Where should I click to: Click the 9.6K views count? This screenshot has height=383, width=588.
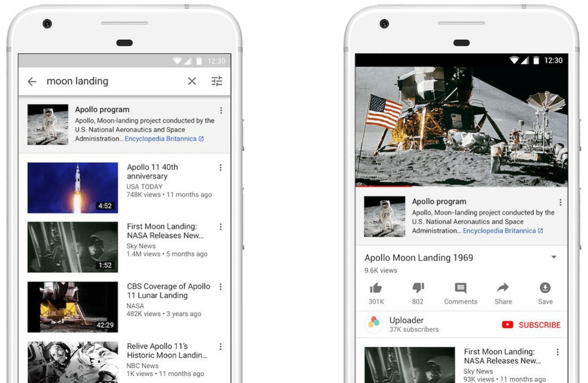(x=381, y=270)
